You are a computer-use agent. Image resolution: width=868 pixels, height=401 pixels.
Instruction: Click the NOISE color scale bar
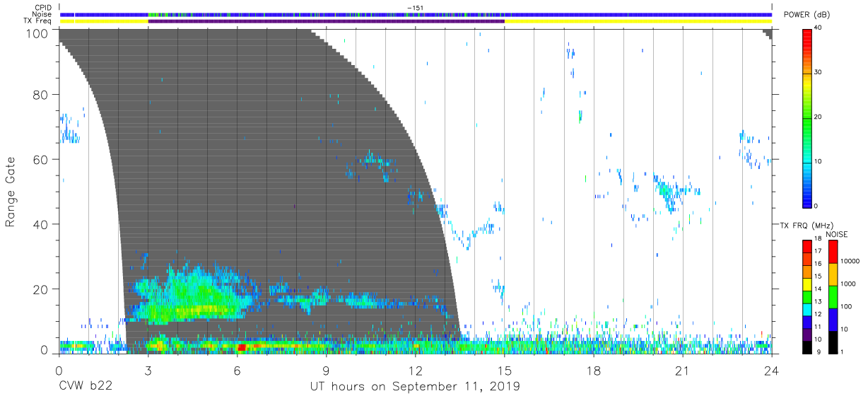pyautogui.click(x=833, y=297)
